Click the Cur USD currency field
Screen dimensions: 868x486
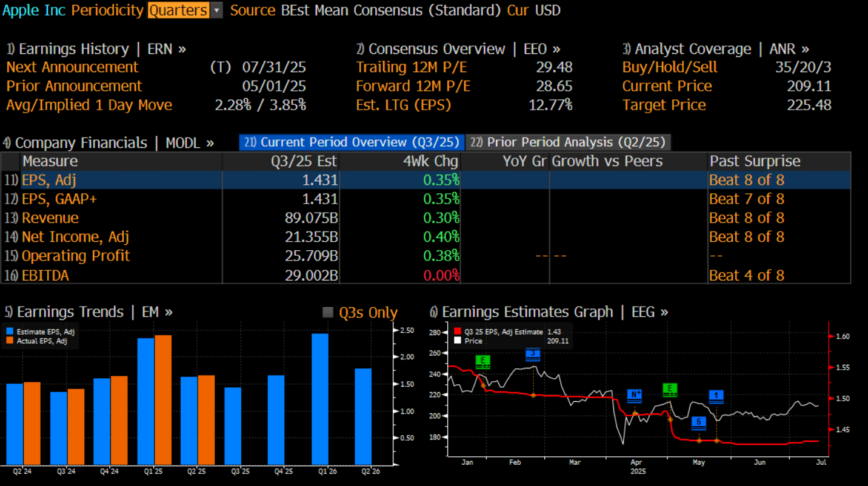point(534,10)
